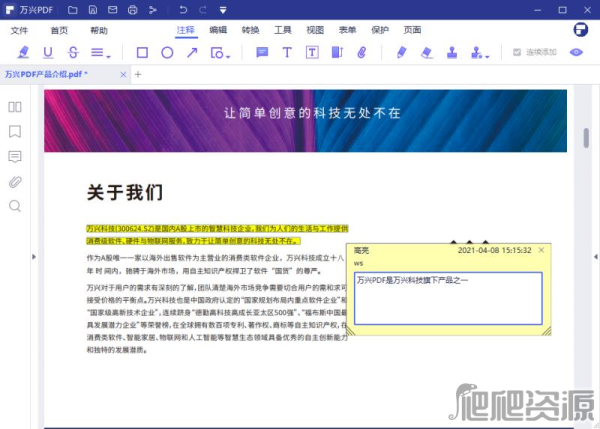Expand the right side panel arrow
The image size is (600, 429).
[596, 257]
